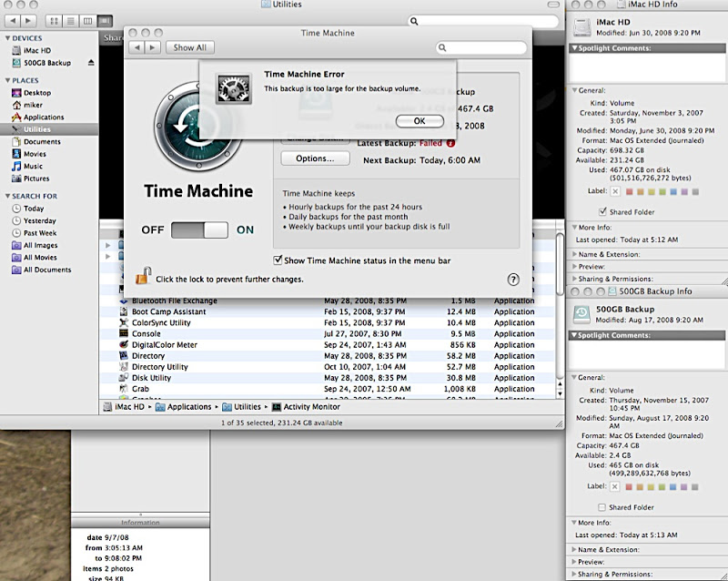Choose red label in iMac HD Info
Image resolution: width=728 pixels, height=581 pixels.
629,191
